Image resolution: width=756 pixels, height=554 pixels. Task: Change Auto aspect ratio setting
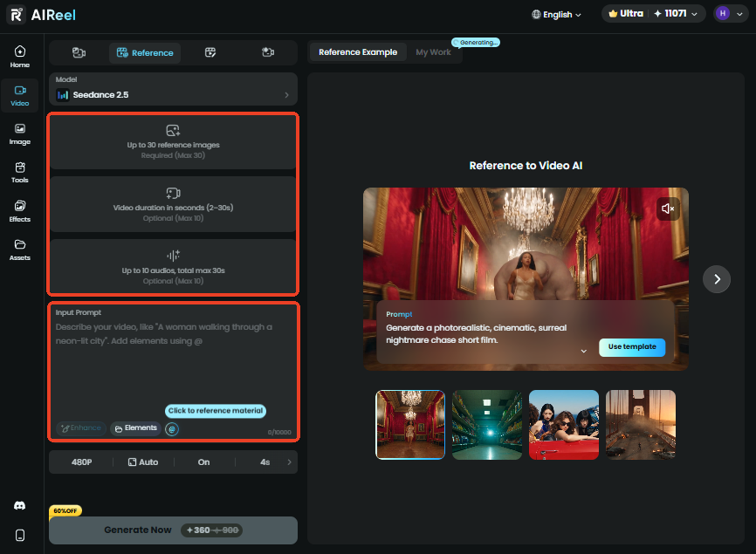143,462
